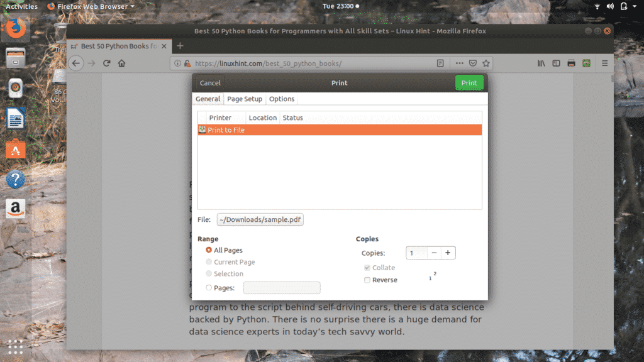Increase copies with the plus button
644x362 pixels.
[448, 253]
